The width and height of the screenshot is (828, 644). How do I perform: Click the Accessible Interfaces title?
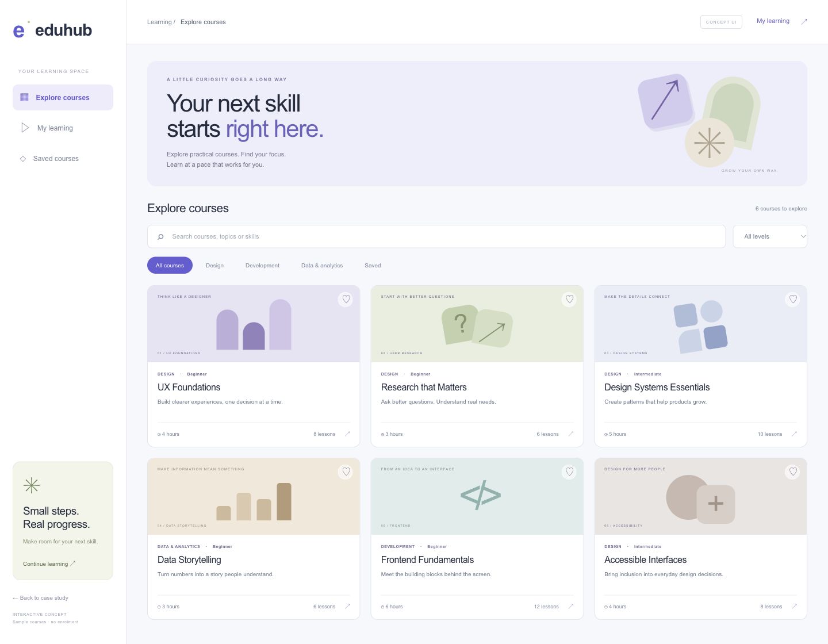click(645, 560)
